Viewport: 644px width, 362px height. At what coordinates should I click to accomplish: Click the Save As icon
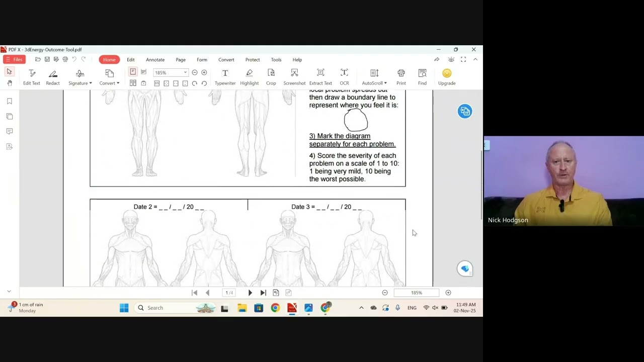pos(56,60)
